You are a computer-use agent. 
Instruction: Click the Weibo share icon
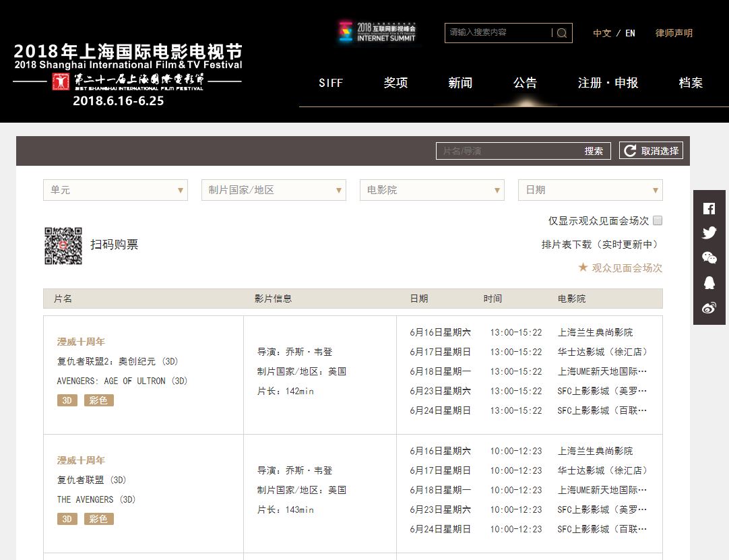click(x=709, y=307)
